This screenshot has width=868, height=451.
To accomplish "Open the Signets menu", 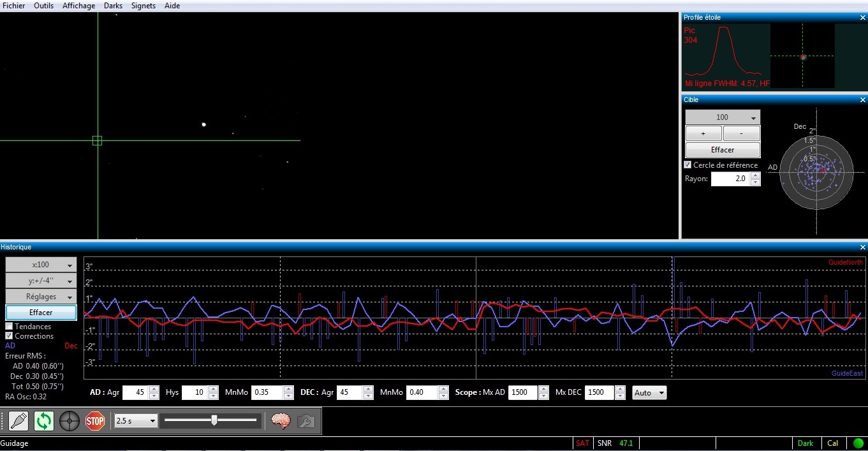I will point(143,6).
